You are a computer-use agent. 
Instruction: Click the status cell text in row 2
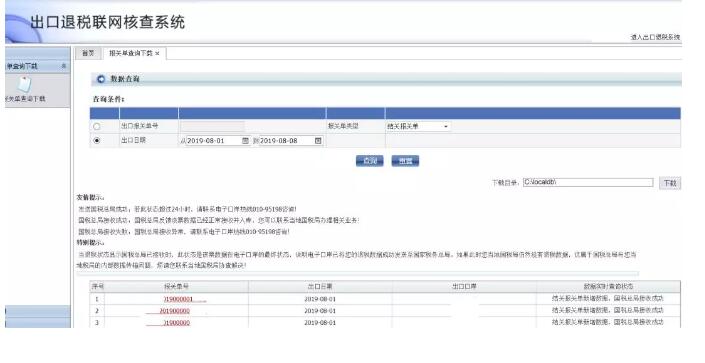pos(608,310)
